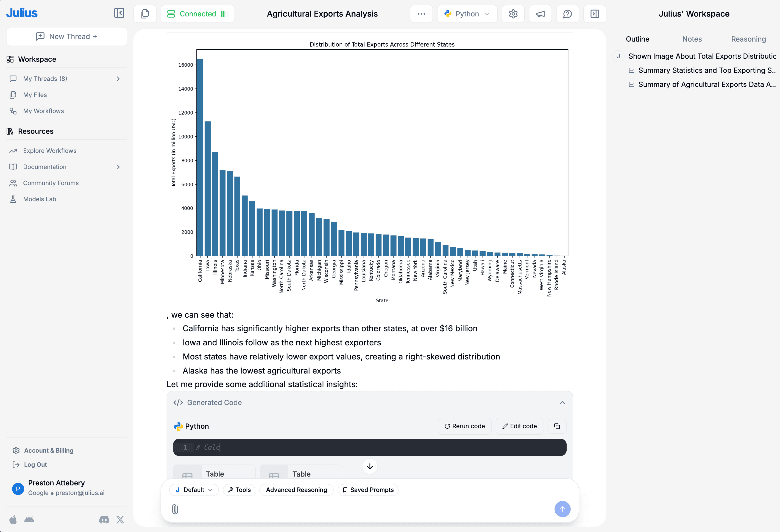Collapse the Generated Code section

[562, 402]
